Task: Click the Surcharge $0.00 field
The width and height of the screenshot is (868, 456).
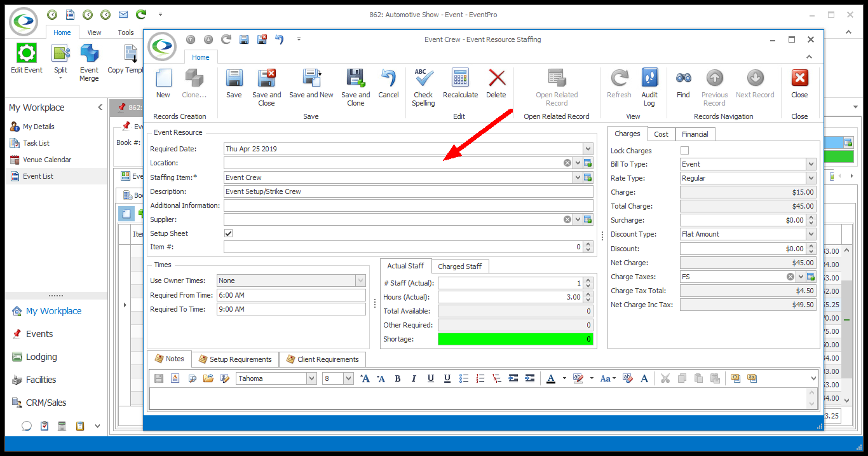Action: [743, 220]
